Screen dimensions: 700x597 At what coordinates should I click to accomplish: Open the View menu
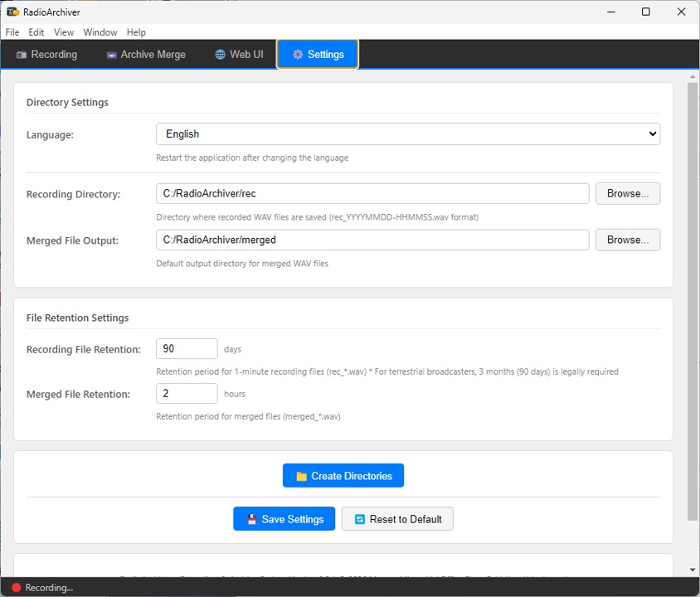pos(64,32)
